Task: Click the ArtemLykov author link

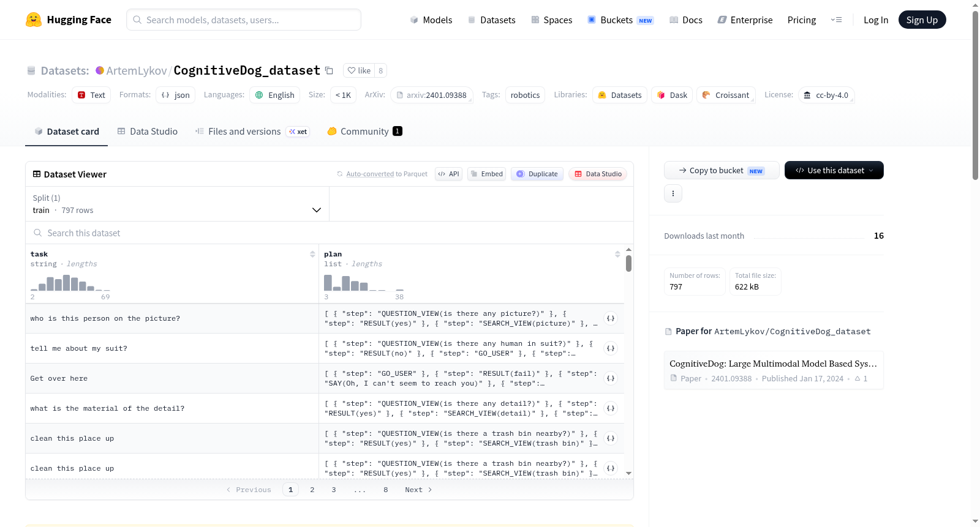Action: point(136,70)
